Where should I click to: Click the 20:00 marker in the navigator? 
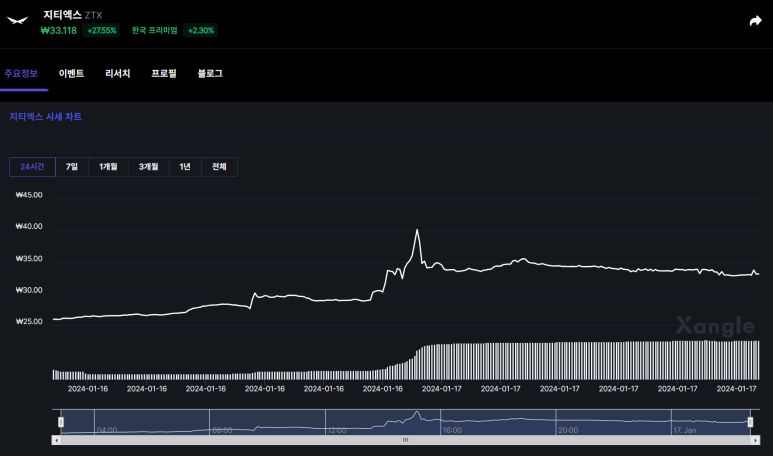coord(568,430)
